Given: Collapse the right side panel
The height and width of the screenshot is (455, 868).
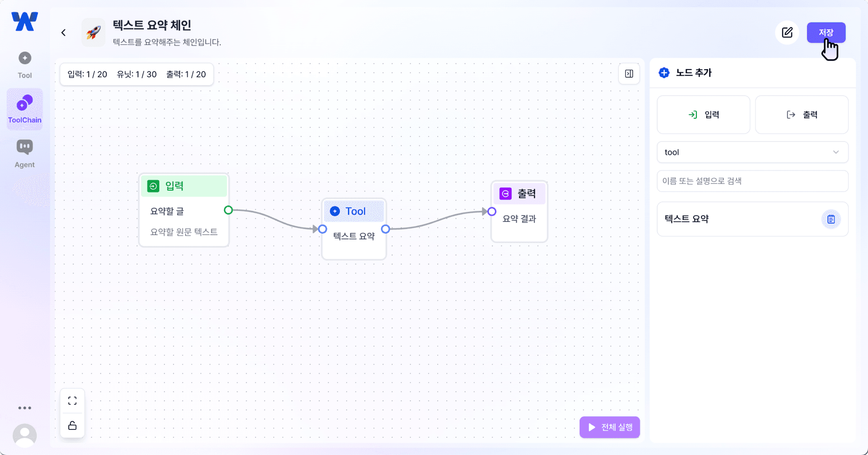Looking at the screenshot, I should click(629, 74).
